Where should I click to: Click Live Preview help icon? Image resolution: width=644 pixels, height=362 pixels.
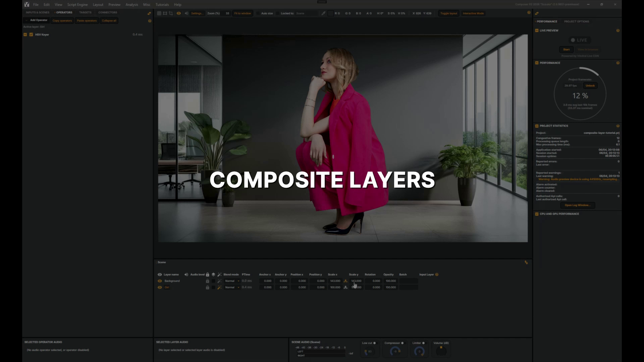coord(618,31)
